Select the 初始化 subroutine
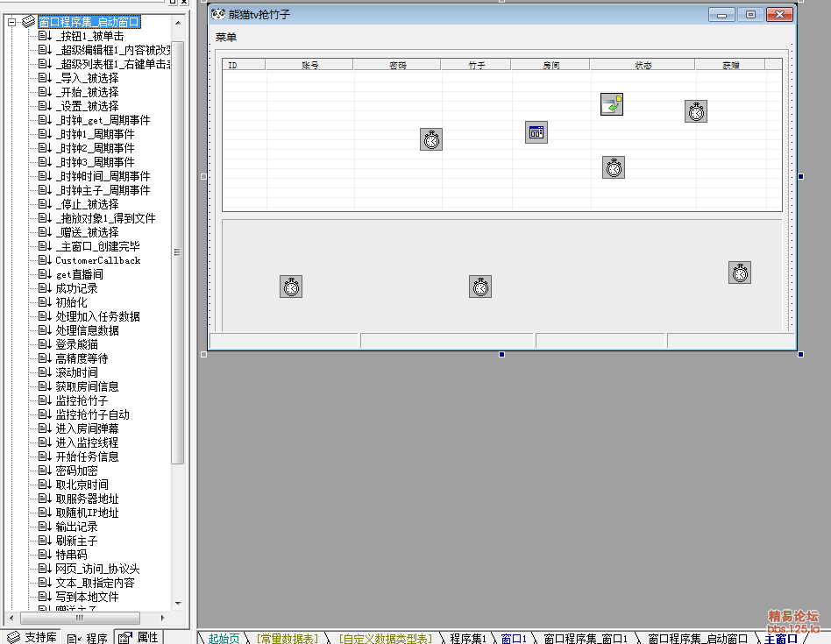Viewport: 831px width, 644px height. coord(71,302)
